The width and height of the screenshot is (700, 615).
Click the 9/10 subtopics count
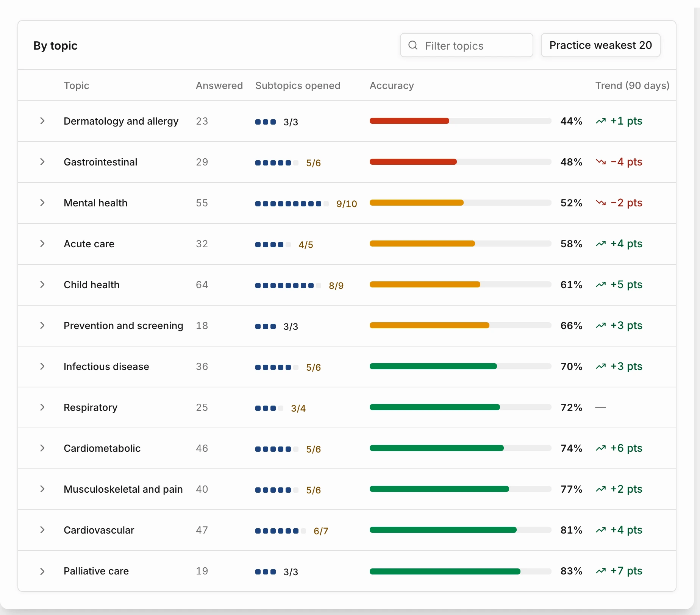pyautogui.click(x=347, y=204)
